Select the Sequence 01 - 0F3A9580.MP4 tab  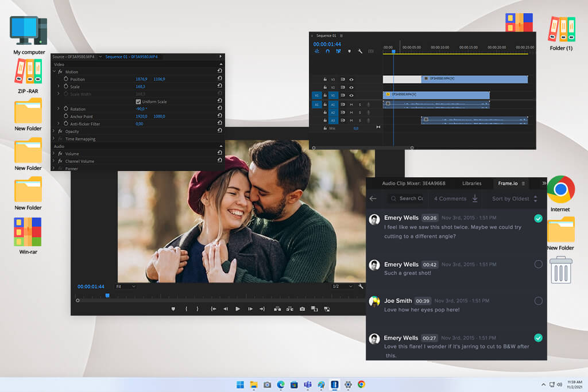pyautogui.click(x=131, y=57)
